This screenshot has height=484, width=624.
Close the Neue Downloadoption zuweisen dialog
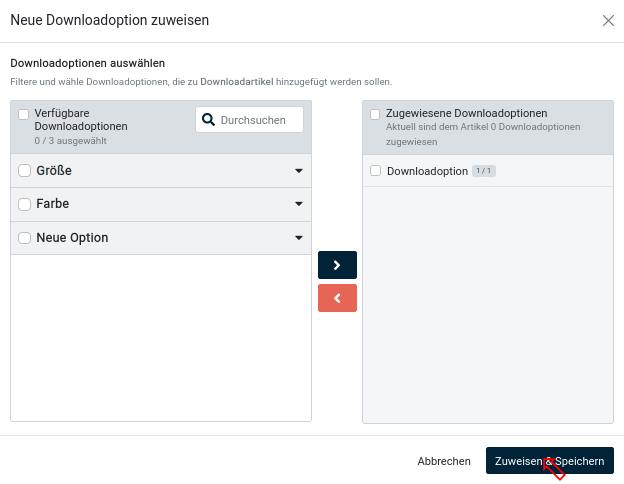click(x=608, y=20)
